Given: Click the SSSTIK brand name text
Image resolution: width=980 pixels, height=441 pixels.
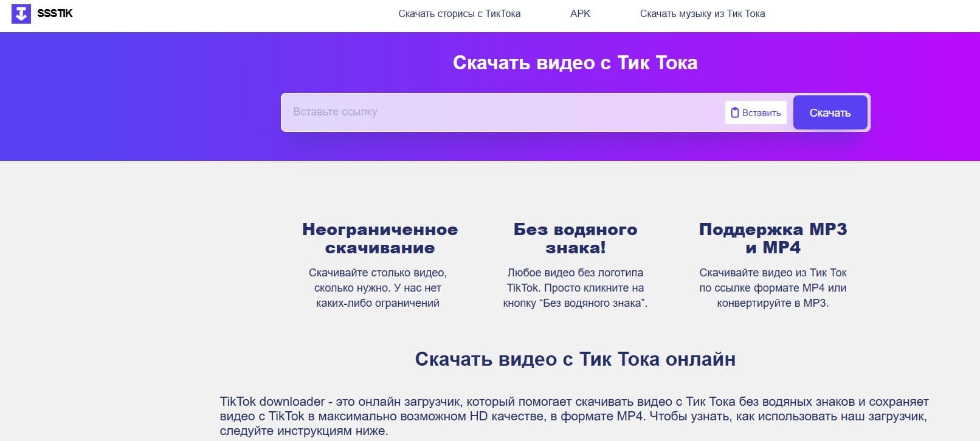Looking at the screenshot, I should point(55,13).
